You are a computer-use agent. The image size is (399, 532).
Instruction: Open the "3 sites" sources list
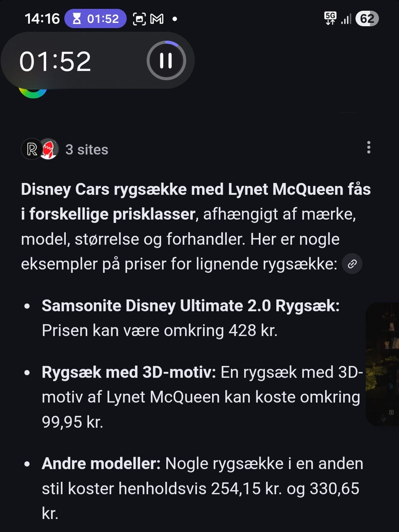(86, 150)
